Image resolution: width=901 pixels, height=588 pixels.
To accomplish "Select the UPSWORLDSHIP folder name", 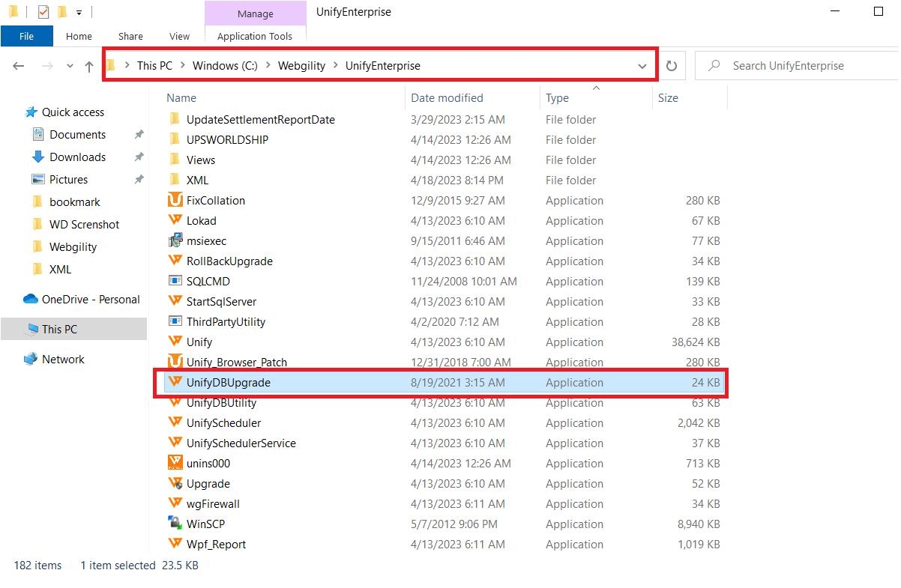I will pos(227,140).
